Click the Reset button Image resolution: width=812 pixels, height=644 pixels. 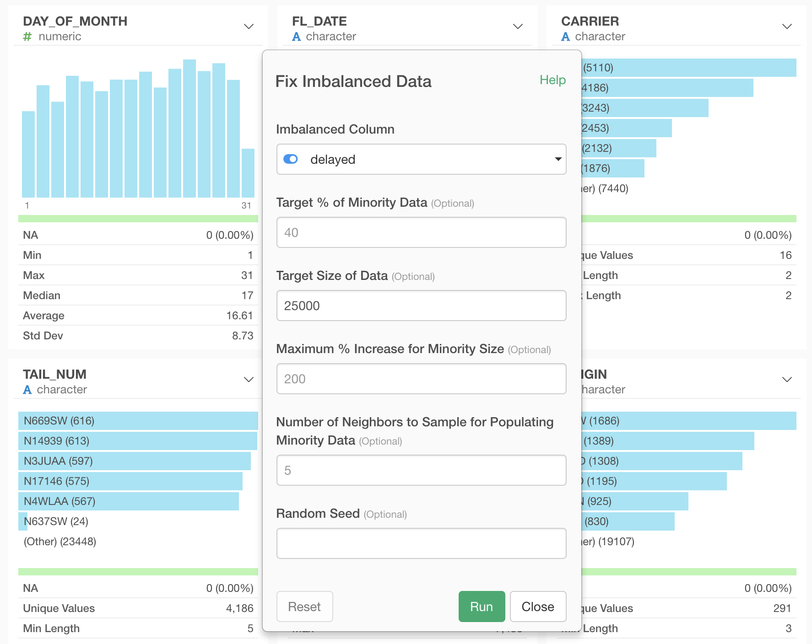[304, 606]
